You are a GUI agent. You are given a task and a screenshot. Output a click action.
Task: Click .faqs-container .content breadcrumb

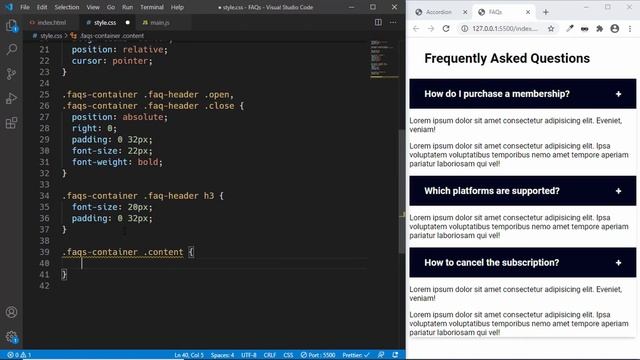click(x=112, y=36)
